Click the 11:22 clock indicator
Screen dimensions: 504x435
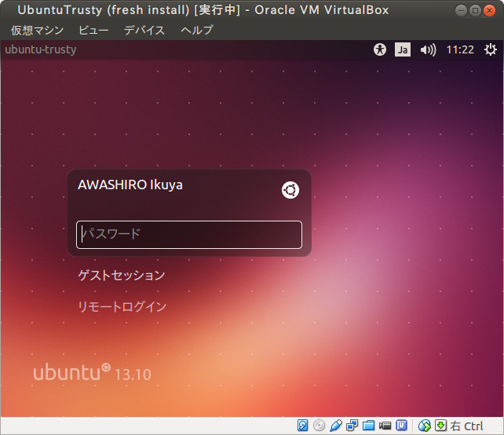coord(460,49)
